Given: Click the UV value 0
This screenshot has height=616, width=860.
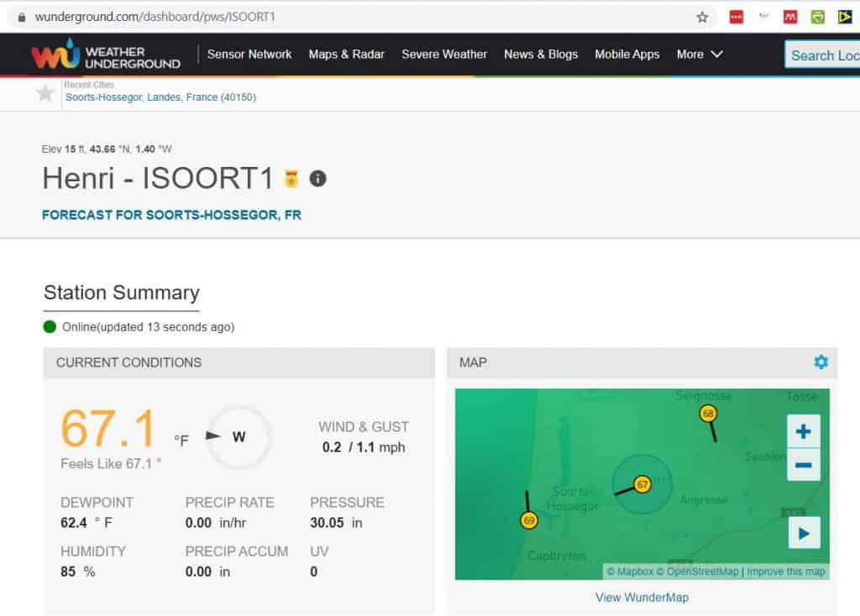Looking at the screenshot, I should click(314, 572).
